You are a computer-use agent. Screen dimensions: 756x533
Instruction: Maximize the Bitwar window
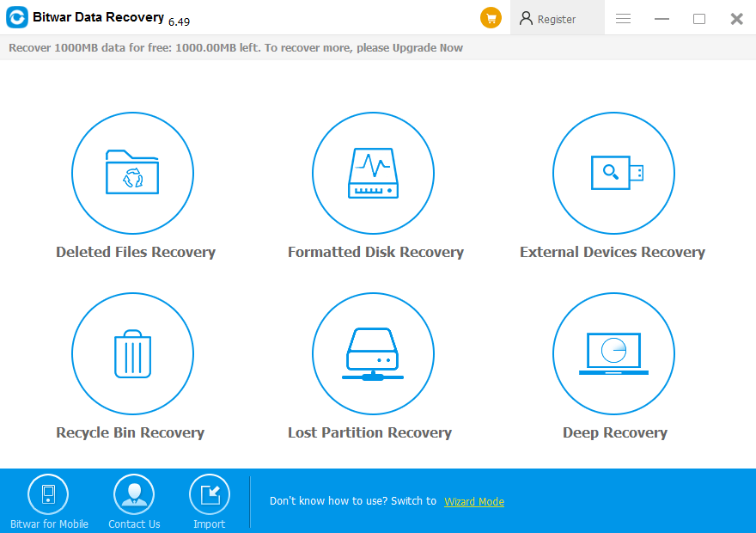tap(699, 19)
